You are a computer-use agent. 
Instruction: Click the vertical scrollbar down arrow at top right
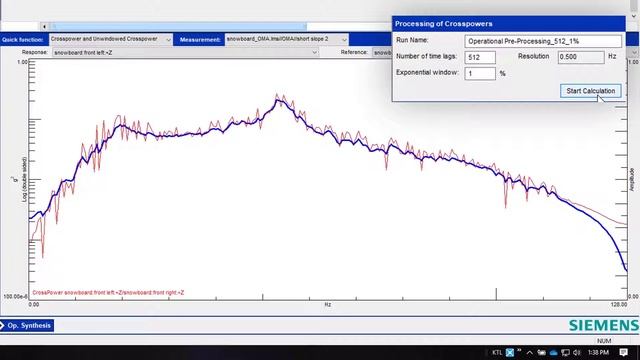(634, 16)
